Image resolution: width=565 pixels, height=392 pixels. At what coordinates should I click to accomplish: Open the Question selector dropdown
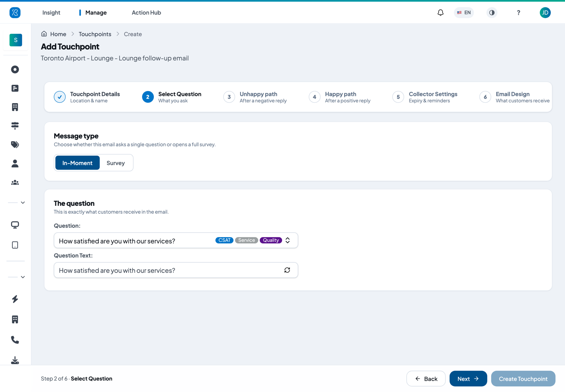pos(176,240)
